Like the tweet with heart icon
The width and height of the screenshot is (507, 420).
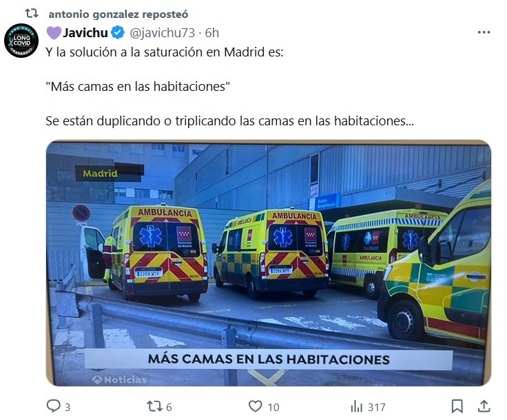pos(255,406)
